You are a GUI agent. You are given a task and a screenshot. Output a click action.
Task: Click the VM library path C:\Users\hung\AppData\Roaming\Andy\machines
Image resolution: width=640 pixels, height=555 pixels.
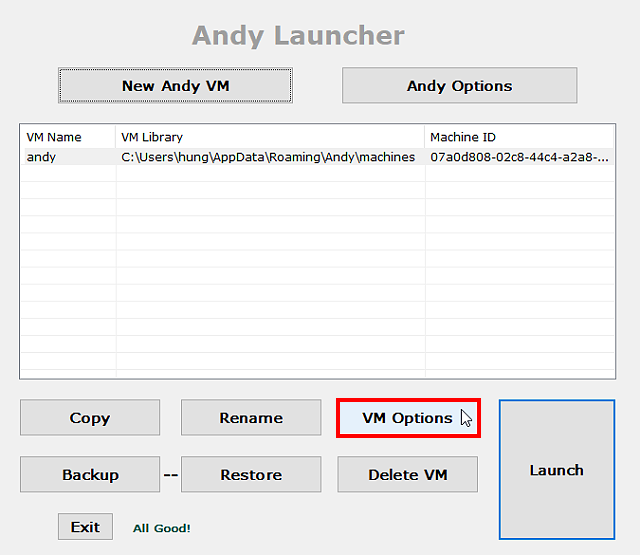pyautogui.click(x=268, y=157)
